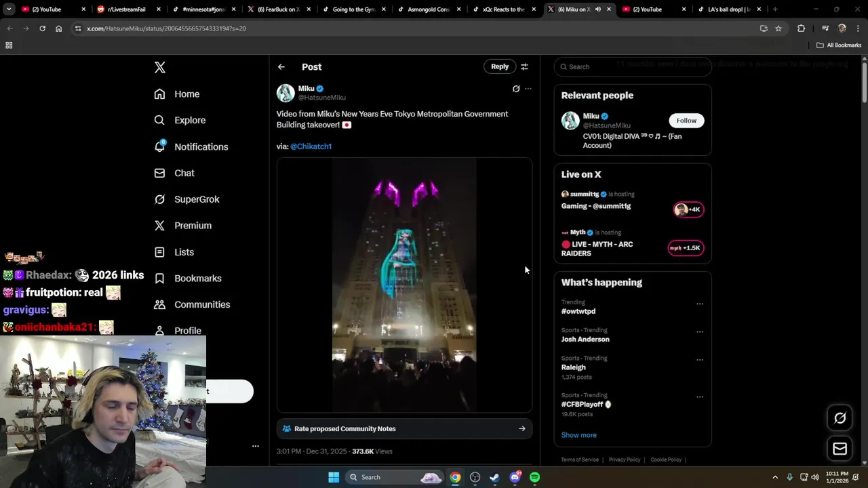Open tab search dropdown arrow in Chrome

9,9
